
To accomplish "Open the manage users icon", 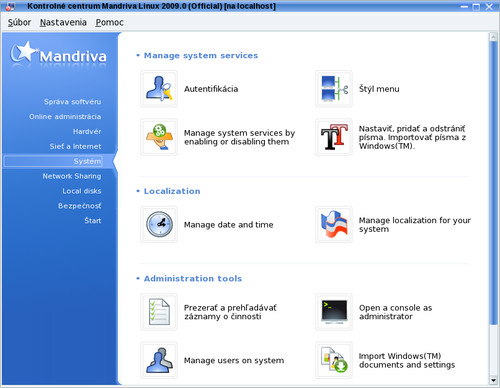I will click(x=159, y=360).
